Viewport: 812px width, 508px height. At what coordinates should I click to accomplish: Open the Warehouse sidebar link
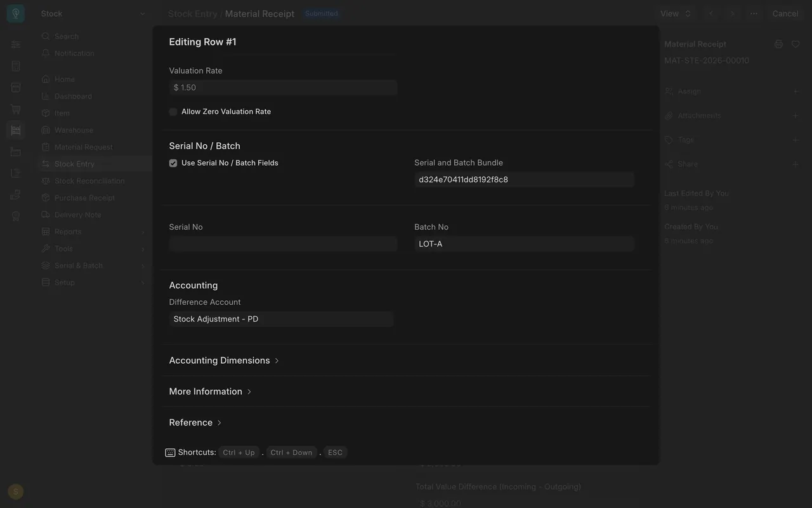94,130
